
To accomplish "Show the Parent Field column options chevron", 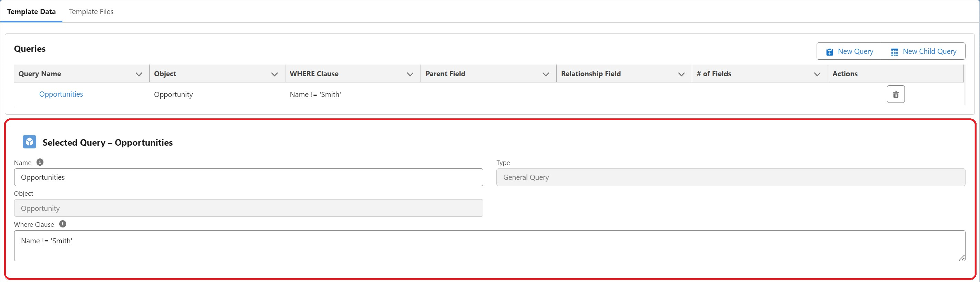I will (546, 74).
